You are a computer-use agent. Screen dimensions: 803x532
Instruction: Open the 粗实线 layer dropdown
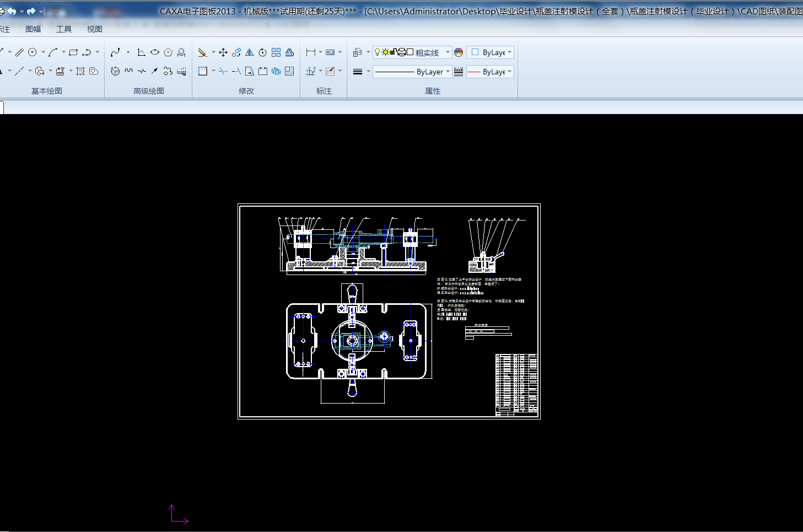pos(448,52)
